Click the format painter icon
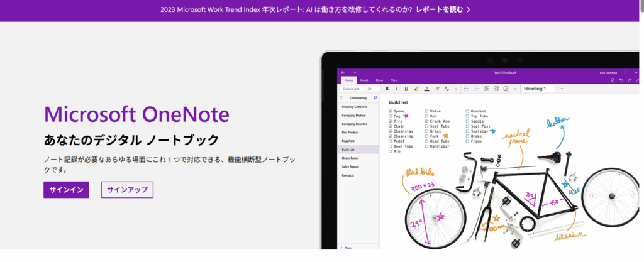 pos(438,89)
